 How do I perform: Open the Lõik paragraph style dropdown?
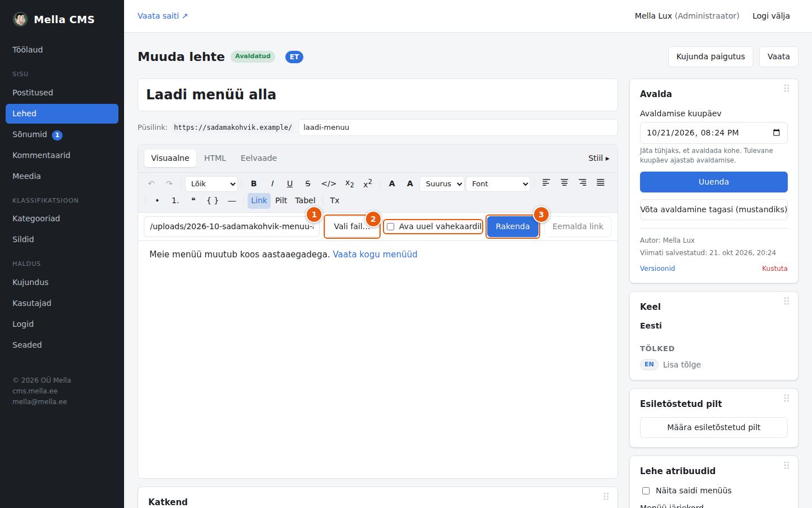211,184
